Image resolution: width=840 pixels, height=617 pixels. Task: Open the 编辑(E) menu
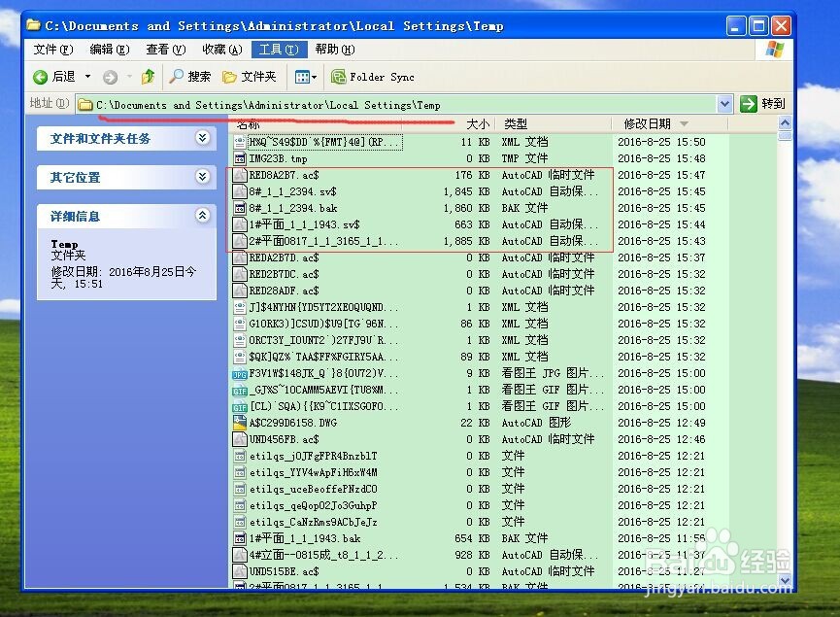(110, 50)
